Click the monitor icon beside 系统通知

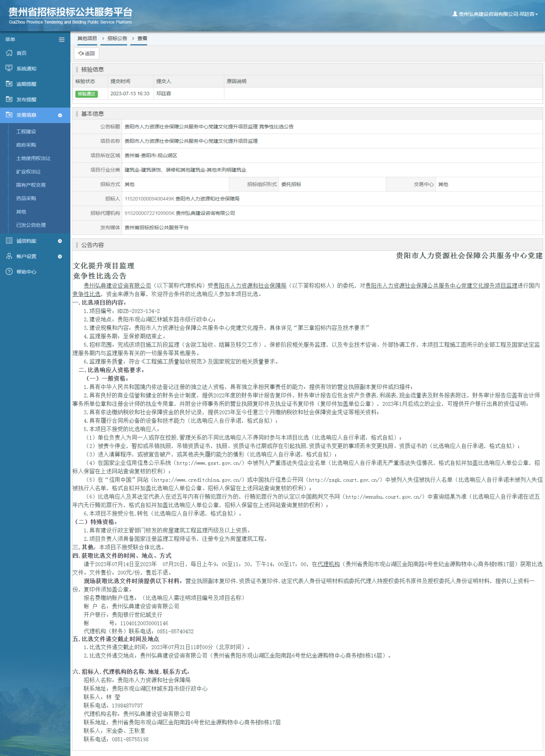pyautogui.click(x=9, y=69)
